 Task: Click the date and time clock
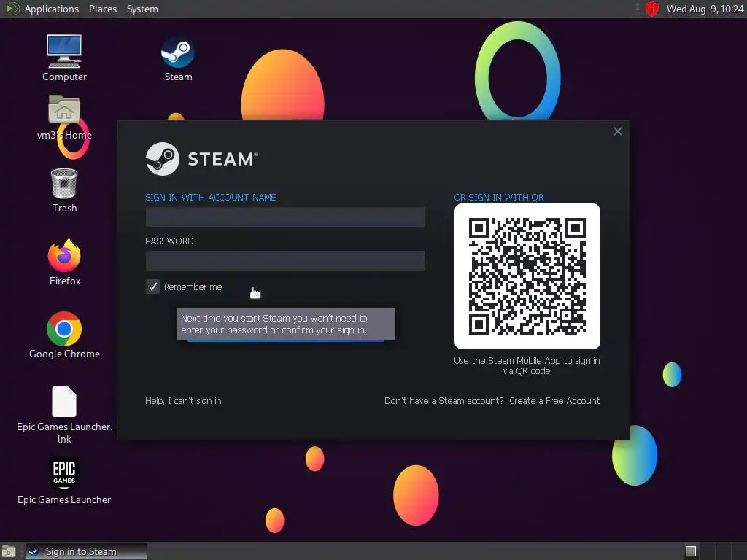pyautogui.click(x=705, y=9)
